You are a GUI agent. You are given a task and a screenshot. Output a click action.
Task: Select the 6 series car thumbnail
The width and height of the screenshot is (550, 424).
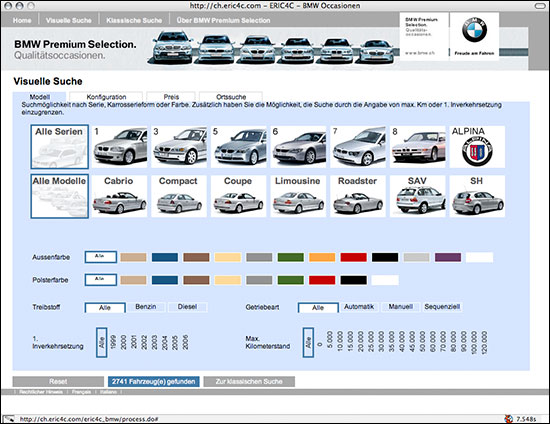coord(298,147)
